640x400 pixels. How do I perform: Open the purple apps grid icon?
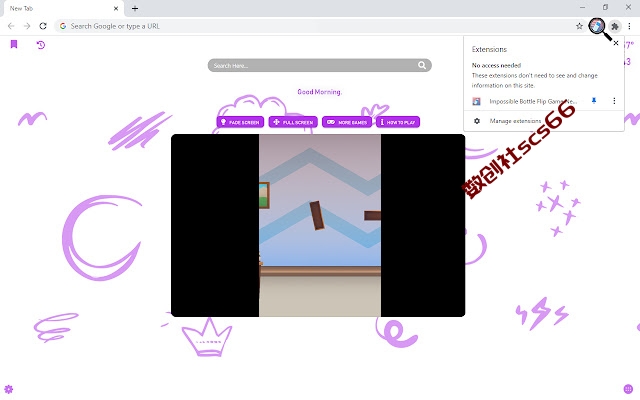pyautogui.click(x=628, y=389)
